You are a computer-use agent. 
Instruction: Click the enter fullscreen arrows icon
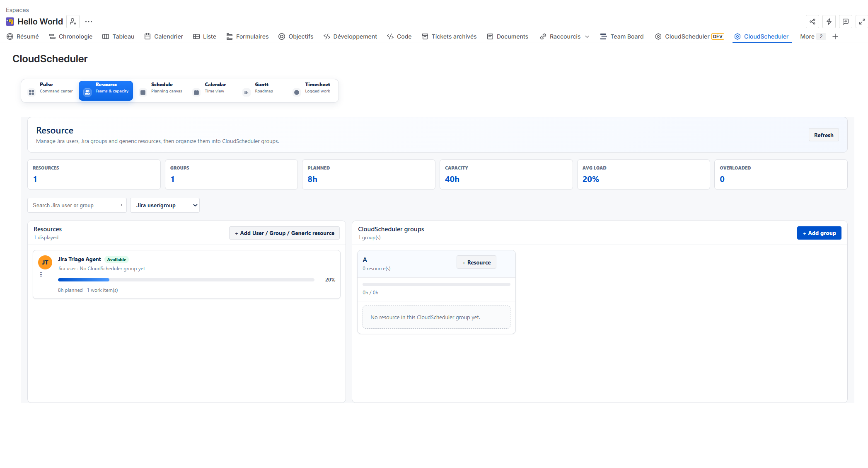click(x=862, y=22)
